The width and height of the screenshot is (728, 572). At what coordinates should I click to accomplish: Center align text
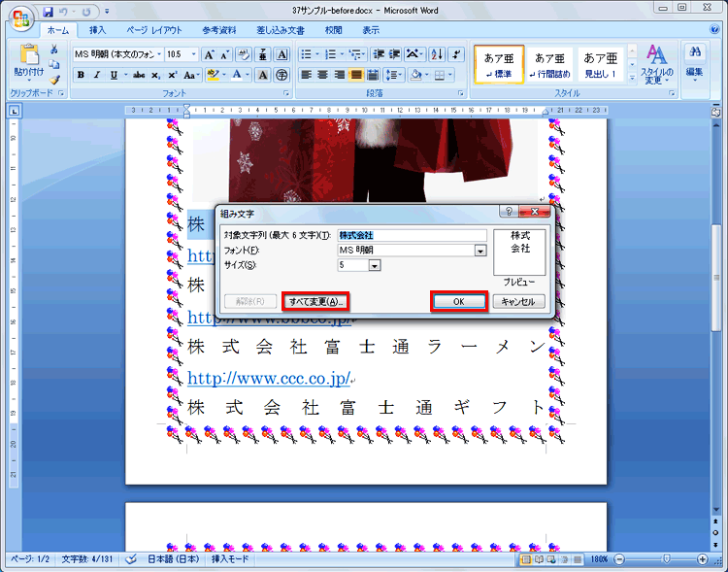coord(322,75)
